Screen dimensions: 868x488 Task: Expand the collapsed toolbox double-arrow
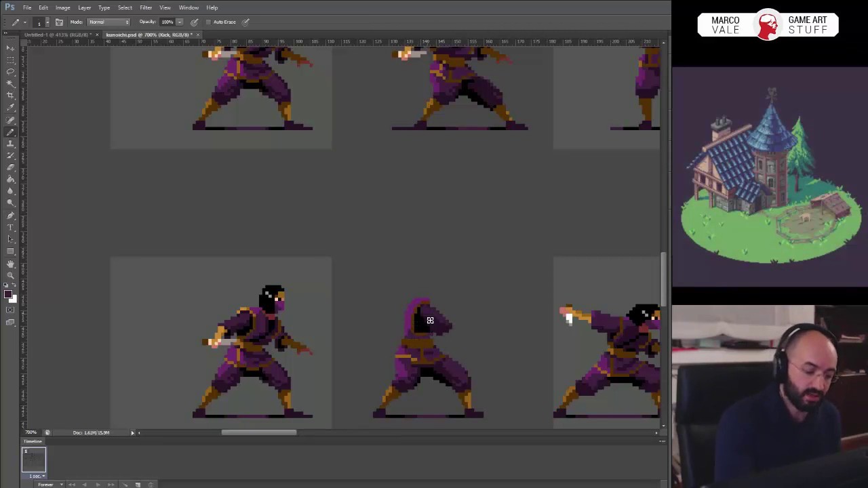pyautogui.click(x=5, y=33)
